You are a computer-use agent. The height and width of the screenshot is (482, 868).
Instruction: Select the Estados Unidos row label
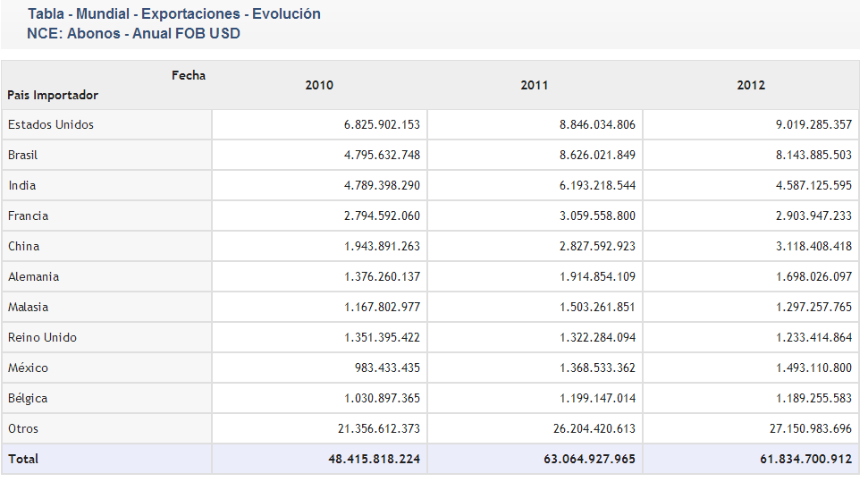51,124
